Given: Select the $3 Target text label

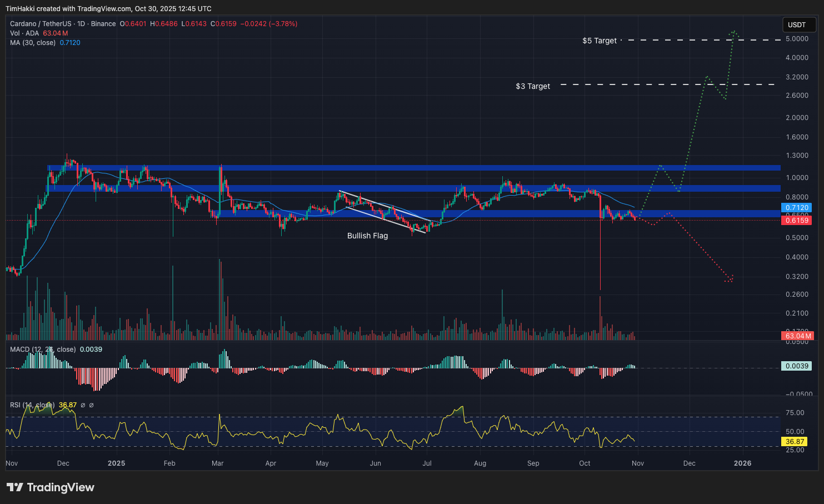Looking at the screenshot, I should pyautogui.click(x=532, y=86).
